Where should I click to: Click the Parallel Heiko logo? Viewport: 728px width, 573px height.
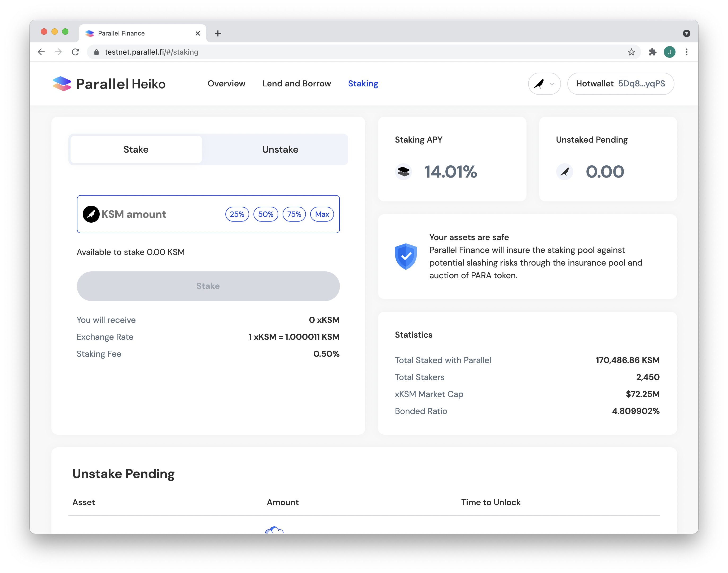tap(109, 84)
